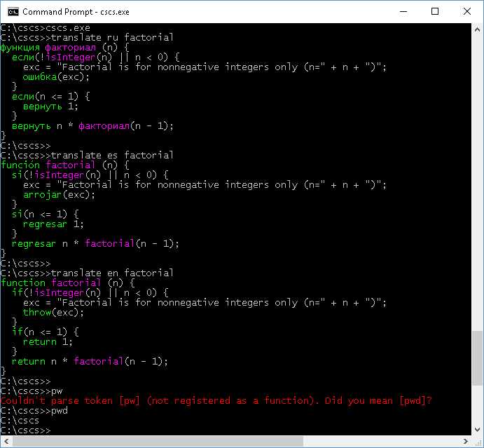Close the Command Prompt window
484x448 pixels.
(x=467, y=12)
